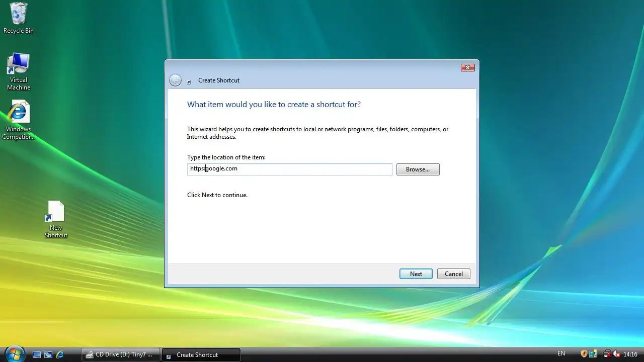The image size is (644, 362).
Task: Click the 14:16 taskbar clock
Action: click(x=630, y=354)
